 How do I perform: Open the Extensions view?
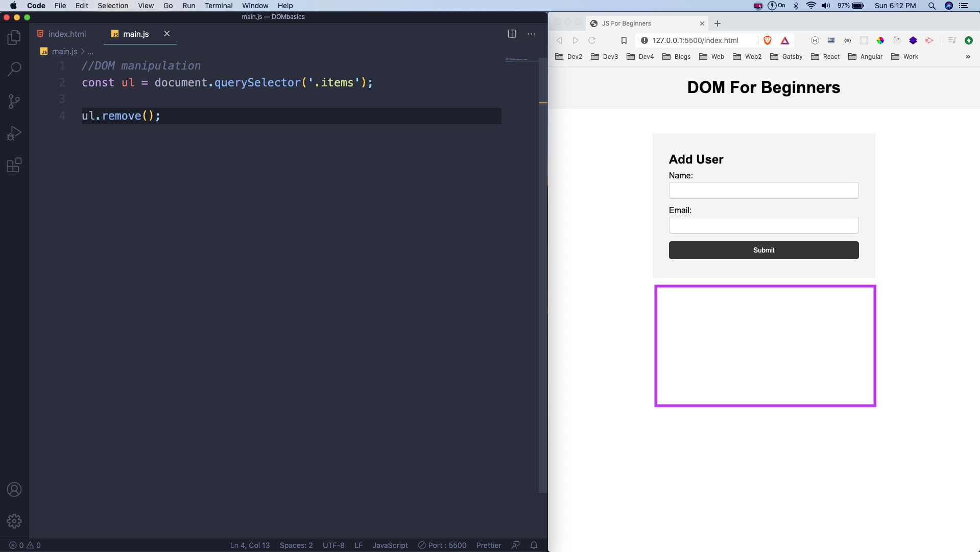pos(14,165)
